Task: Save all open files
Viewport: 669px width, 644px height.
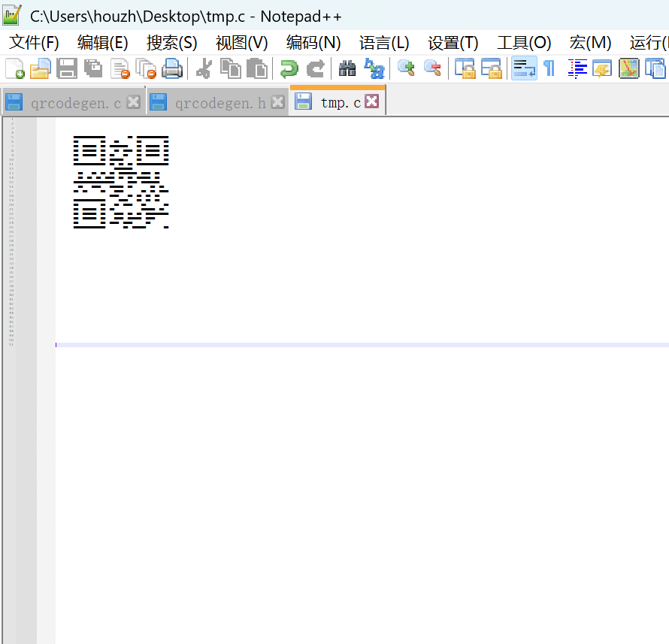Action: [93, 68]
